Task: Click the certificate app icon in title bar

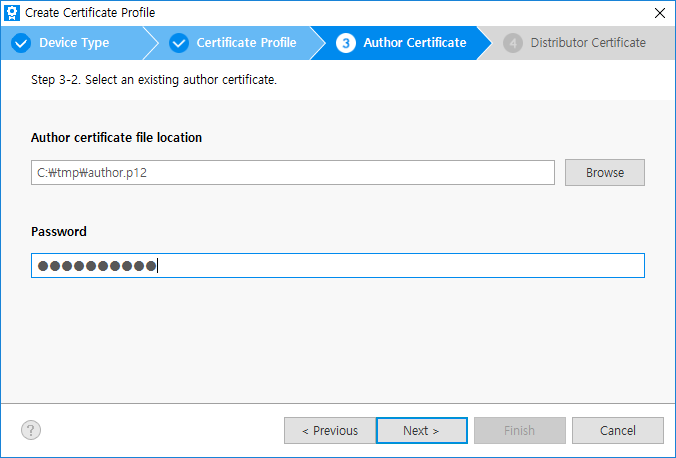Action: click(13, 13)
